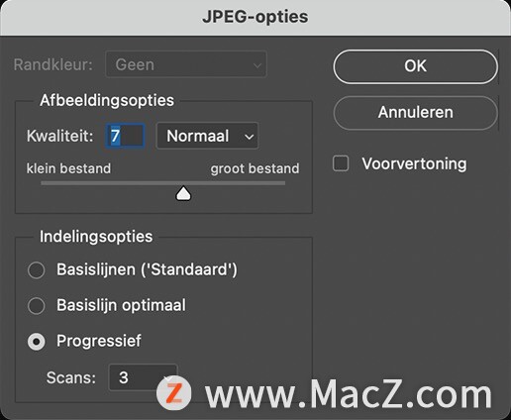511x420 pixels.
Task: Click the chevron arrow in the Normaal dropdown
Action: point(250,137)
